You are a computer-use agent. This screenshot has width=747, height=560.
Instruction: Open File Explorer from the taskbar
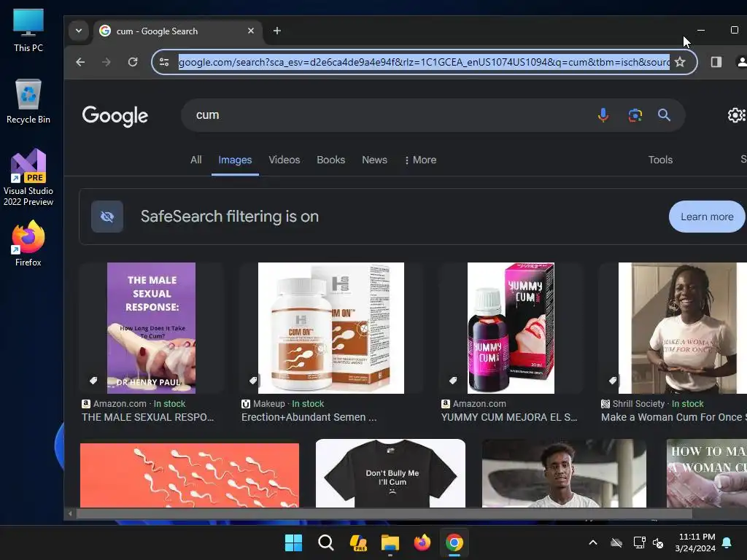tap(390, 542)
